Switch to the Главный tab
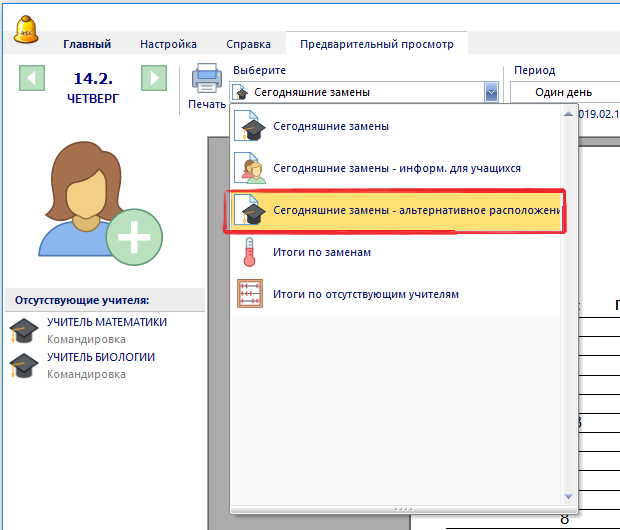The image size is (620, 530). [x=87, y=44]
